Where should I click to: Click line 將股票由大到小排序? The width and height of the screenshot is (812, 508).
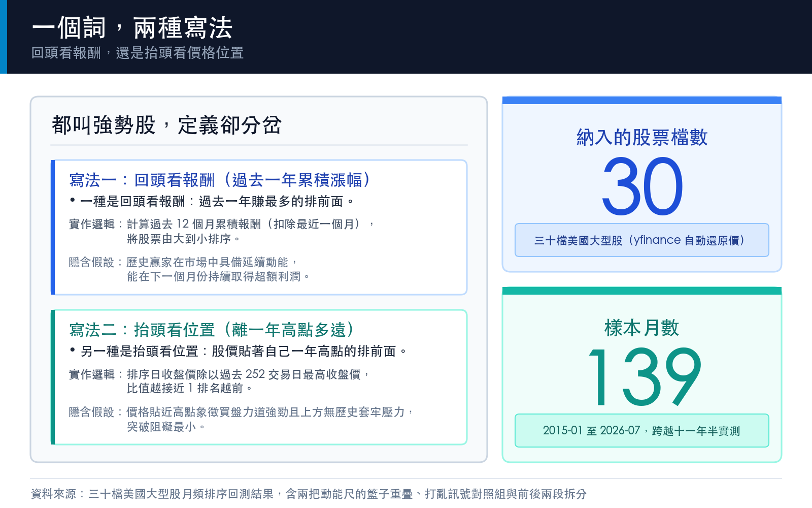point(184,239)
